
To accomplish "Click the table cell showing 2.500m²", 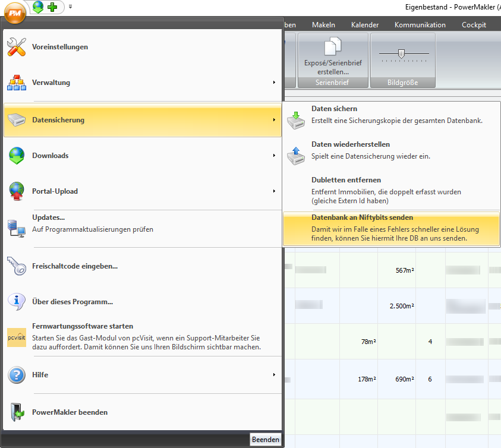I will (396, 306).
